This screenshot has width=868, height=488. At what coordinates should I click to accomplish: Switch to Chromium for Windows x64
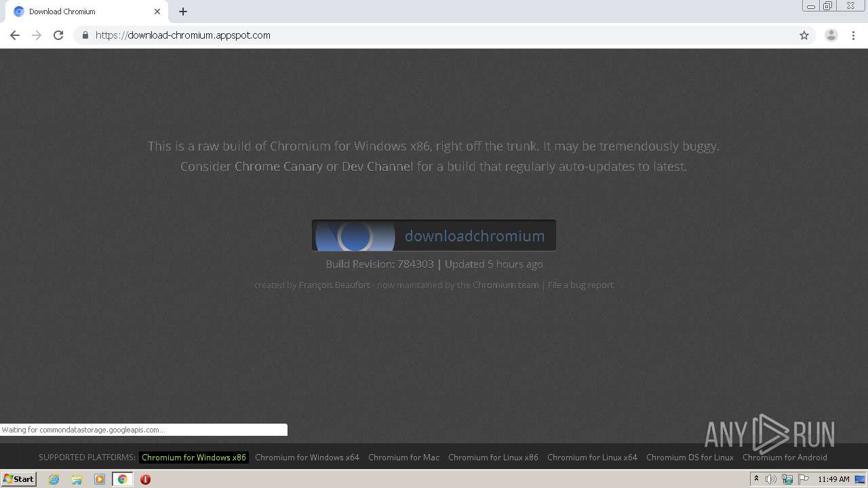(x=307, y=457)
